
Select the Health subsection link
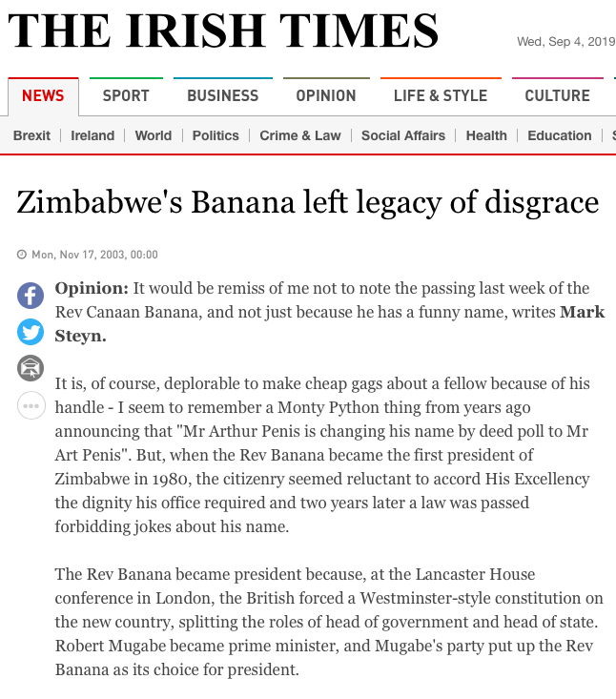click(x=486, y=135)
